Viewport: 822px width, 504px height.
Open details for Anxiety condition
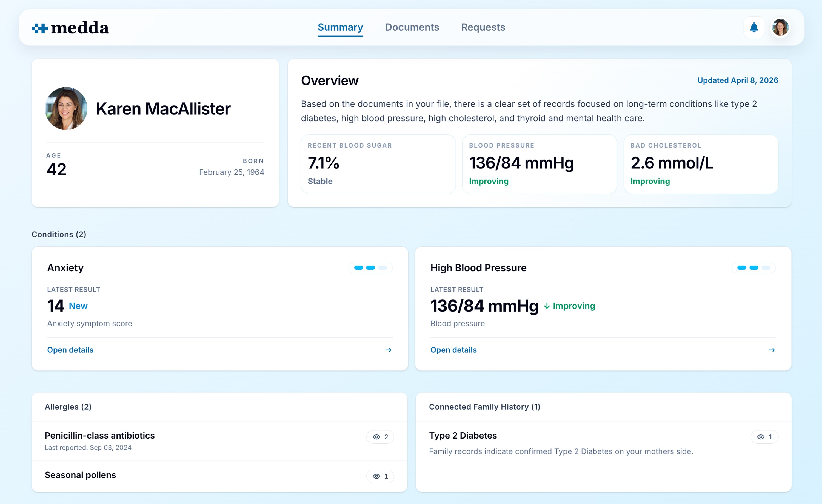(70, 350)
